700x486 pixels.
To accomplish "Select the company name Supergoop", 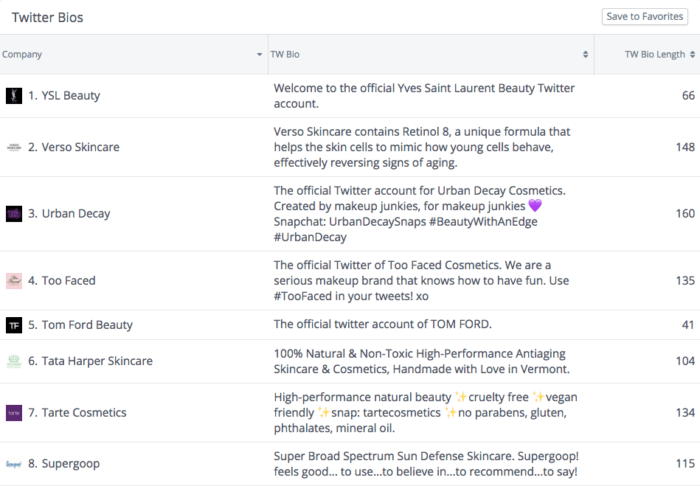I will pos(71,464).
